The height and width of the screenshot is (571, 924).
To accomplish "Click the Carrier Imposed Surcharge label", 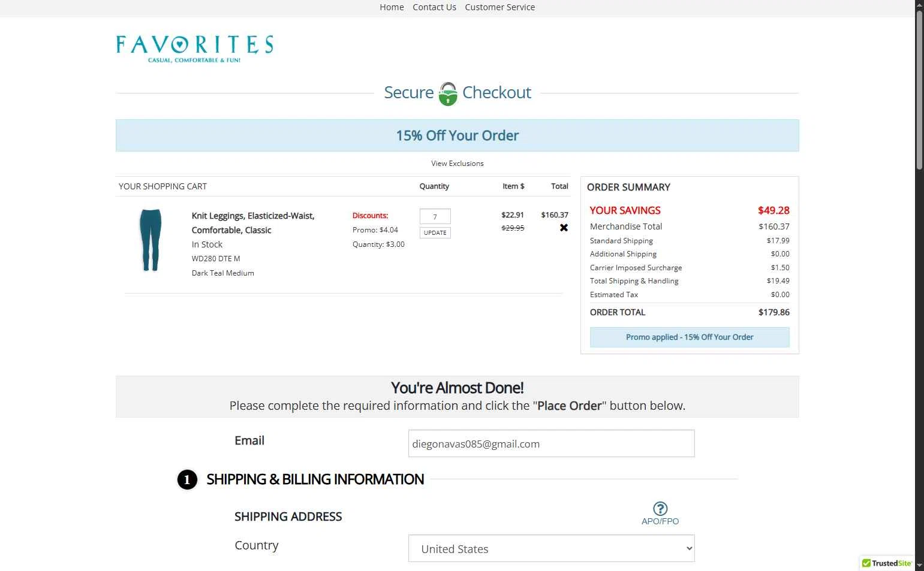I will (x=636, y=268).
